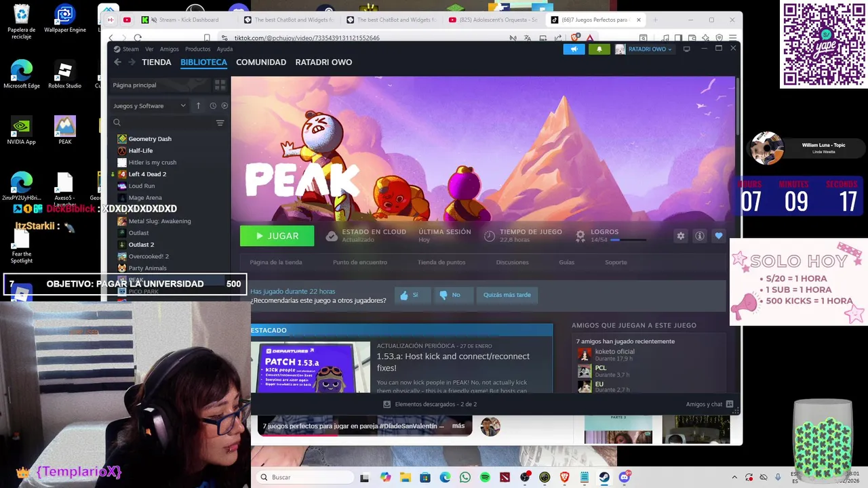Open Steam notifications bell

pos(599,49)
